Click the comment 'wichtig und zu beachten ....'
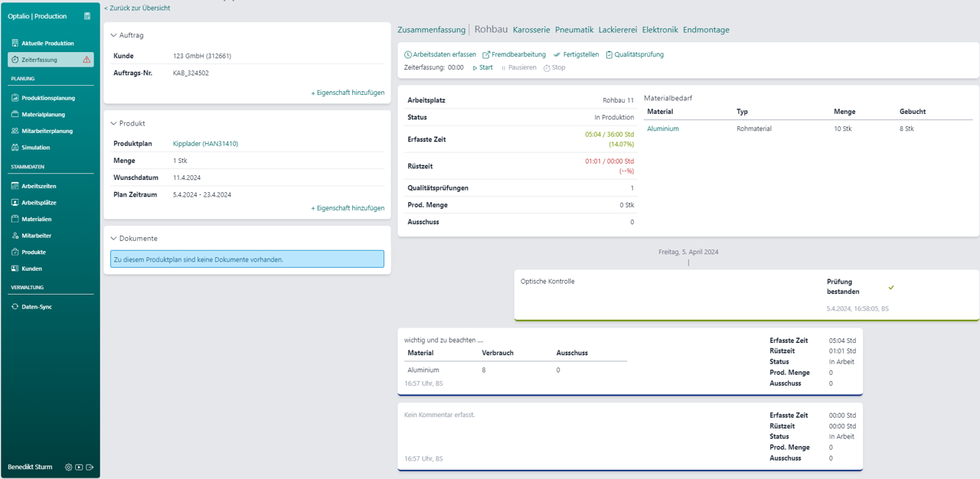Viewport: 980px width, 479px height. tap(444, 340)
